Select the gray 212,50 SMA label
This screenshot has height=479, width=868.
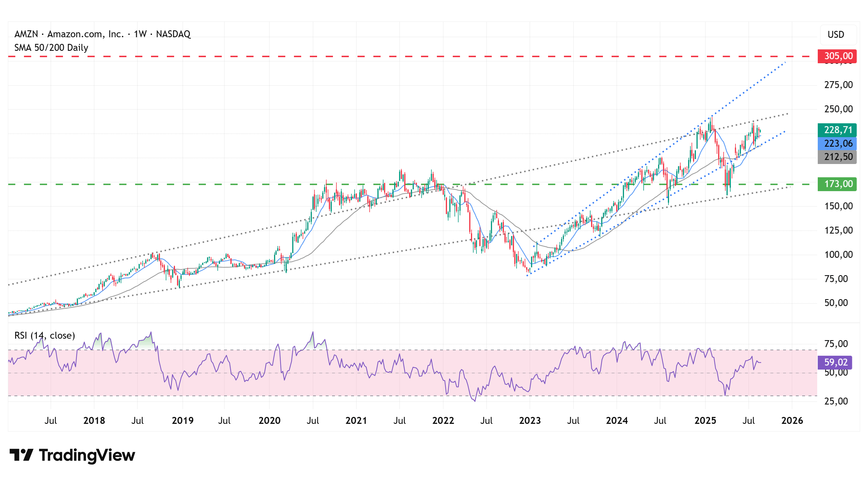click(x=837, y=157)
